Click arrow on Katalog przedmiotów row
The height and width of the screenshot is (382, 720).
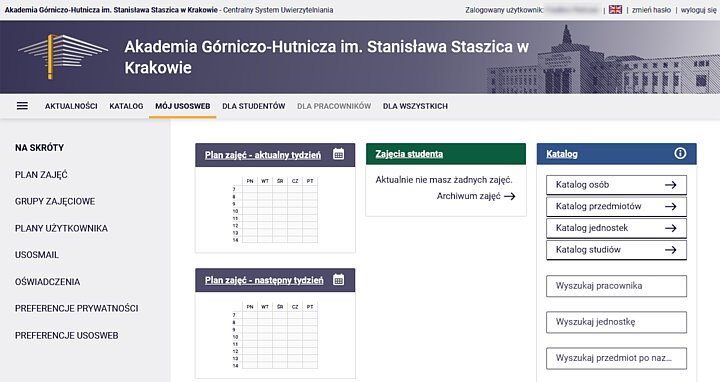click(670, 207)
